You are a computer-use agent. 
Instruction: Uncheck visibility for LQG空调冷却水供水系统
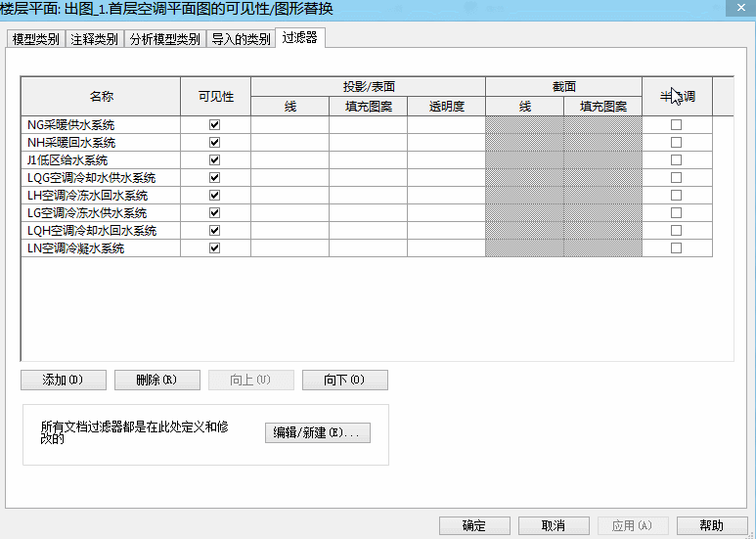[x=214, y=177]
